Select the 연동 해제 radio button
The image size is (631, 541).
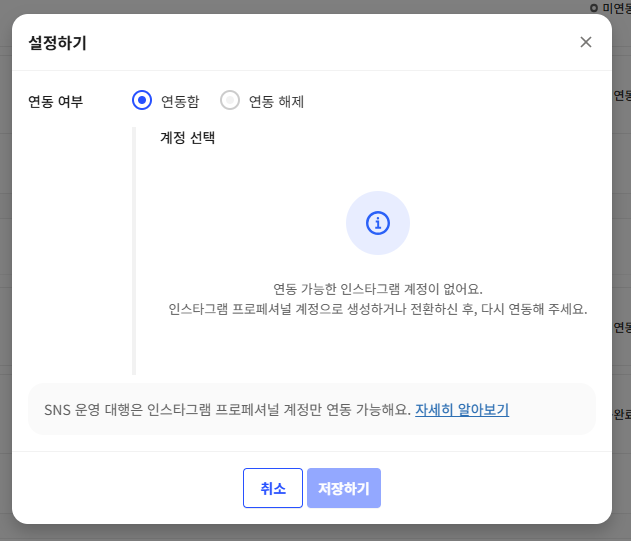(x=230, y=100)
